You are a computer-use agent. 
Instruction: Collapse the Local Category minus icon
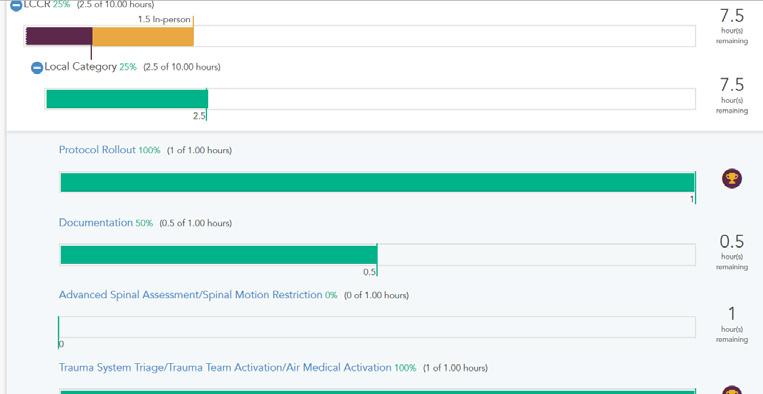(x=37, y=68)
